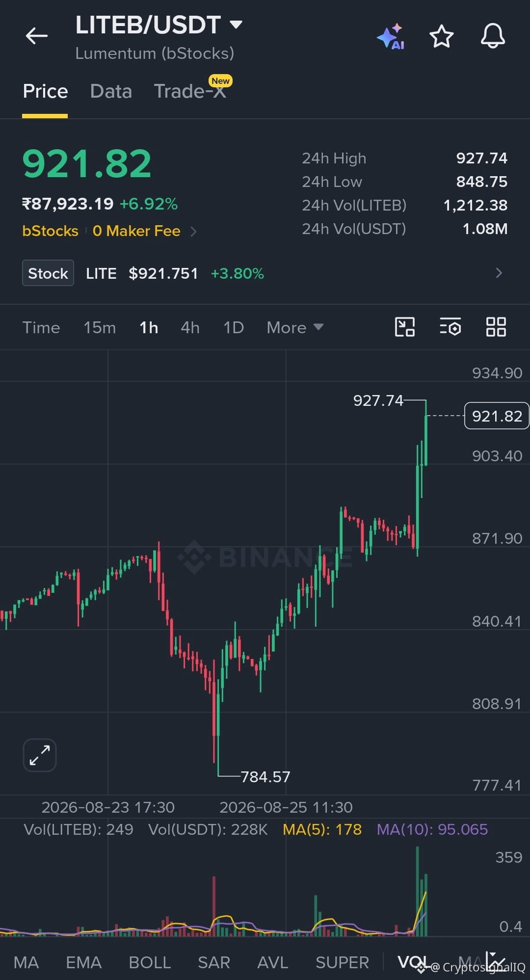
Task: Switch to the Data tab
Action: pos(111,91)
